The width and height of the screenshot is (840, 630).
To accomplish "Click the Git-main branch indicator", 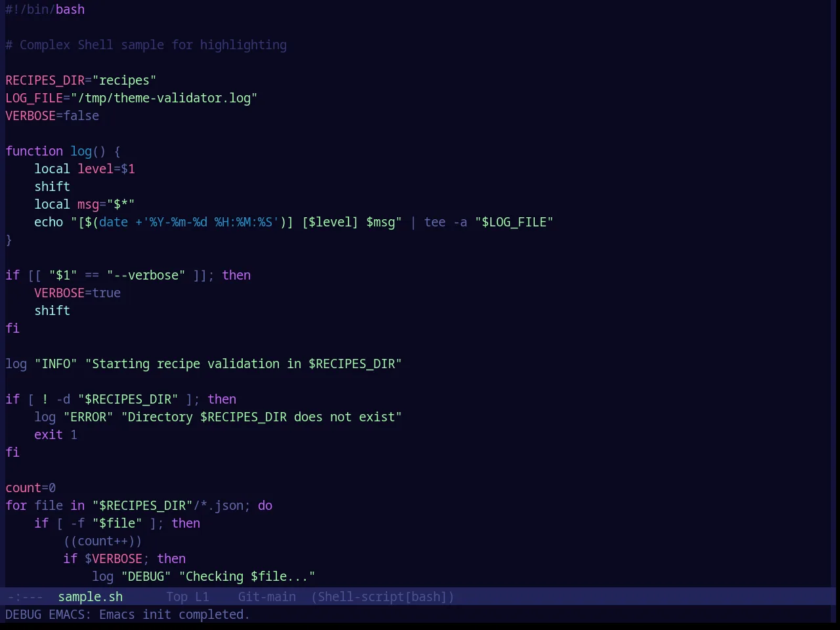I will [267, 597].
